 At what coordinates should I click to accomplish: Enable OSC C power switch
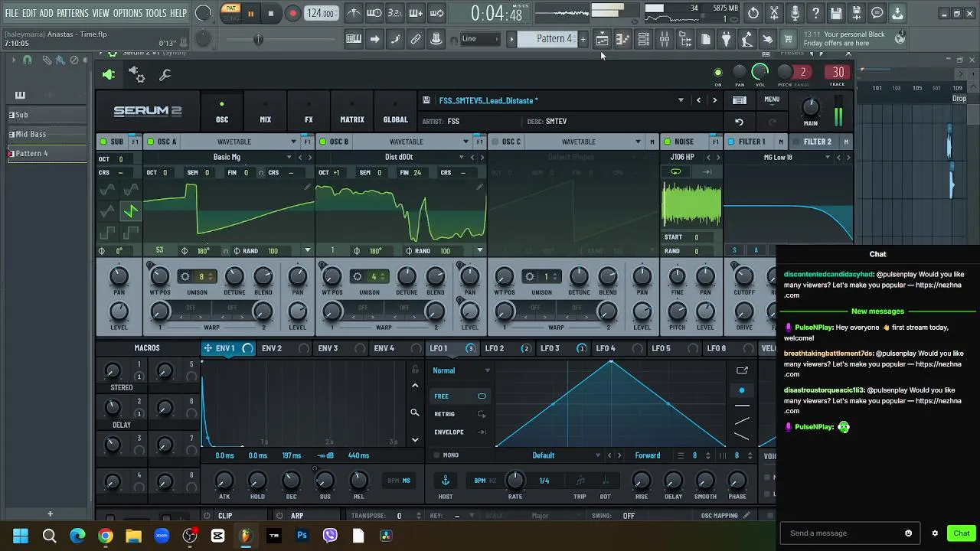click(x=495, y=142)
